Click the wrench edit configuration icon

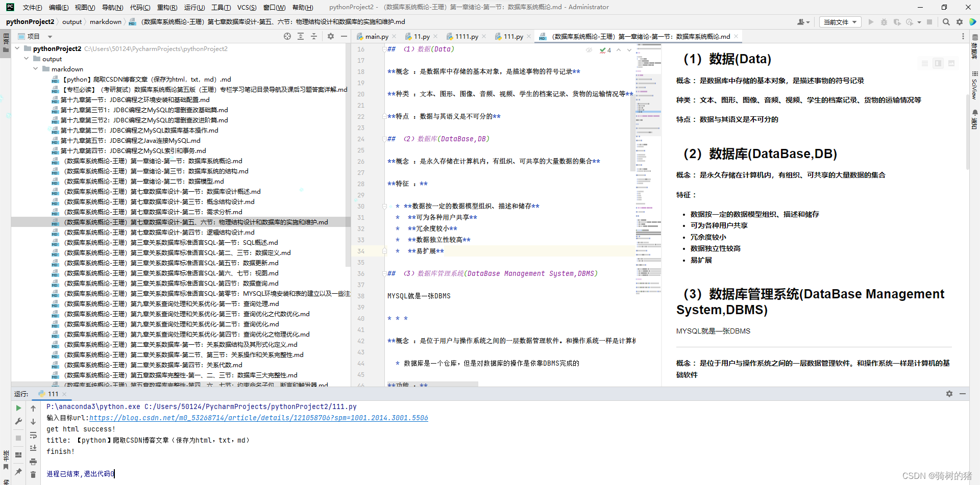pyautogui.click(x=18, y=421)
